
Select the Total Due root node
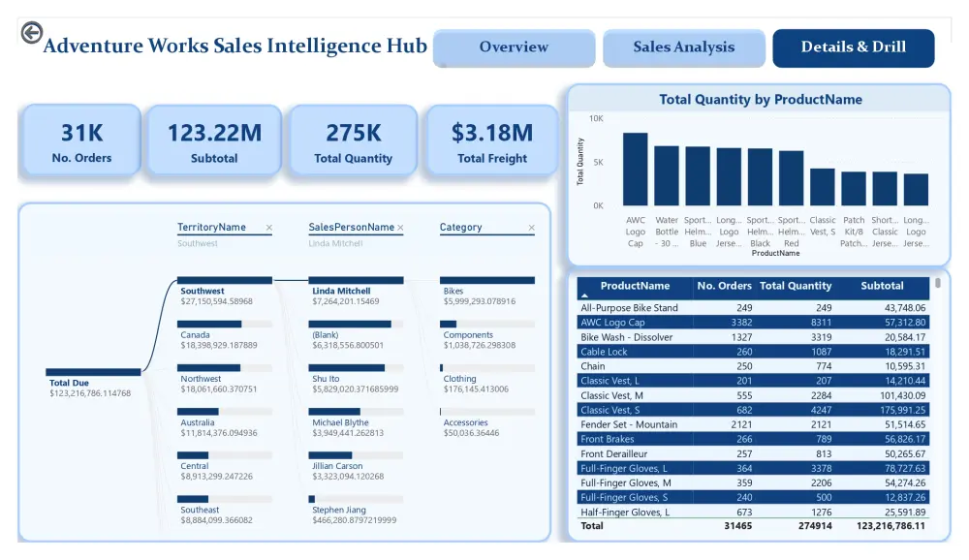93,383
